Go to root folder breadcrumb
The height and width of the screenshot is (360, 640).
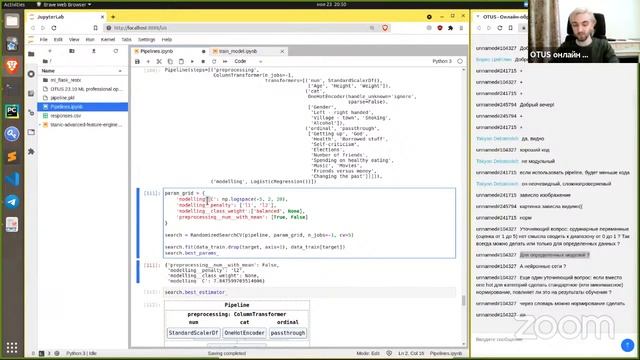click(45, 61)
